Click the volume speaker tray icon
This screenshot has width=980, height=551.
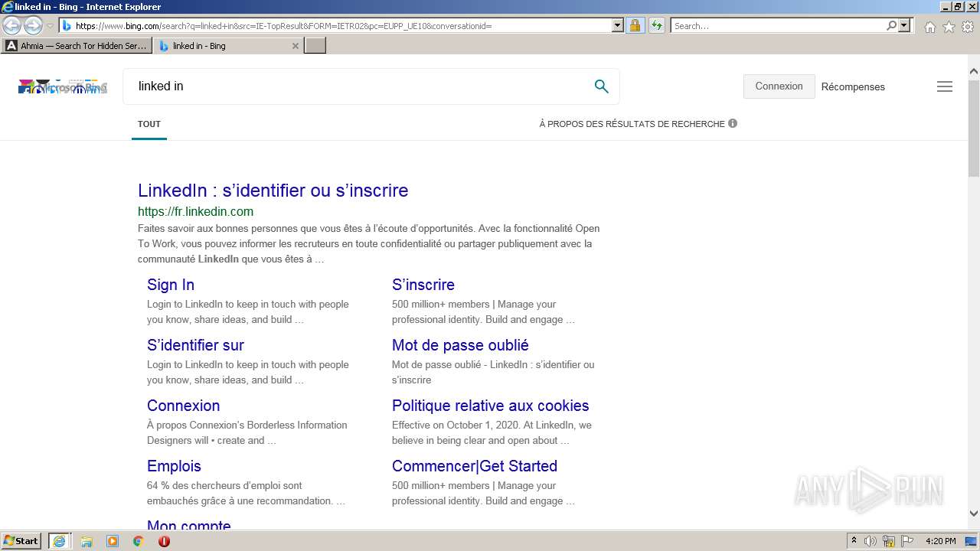pyautogui.click(x=871, y=541)
